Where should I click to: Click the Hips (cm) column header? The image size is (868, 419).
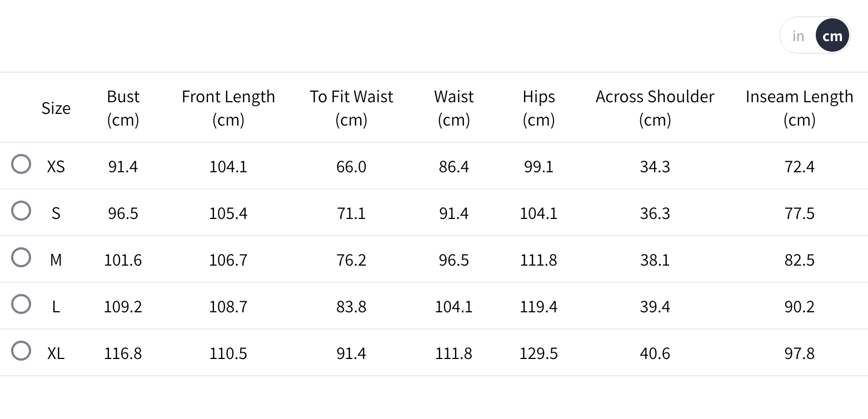point(538,108)
